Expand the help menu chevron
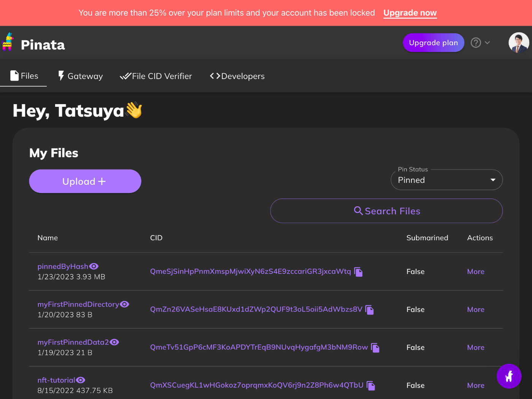Image resolution: width=532 pixels, height=399 pixels. 487,43
